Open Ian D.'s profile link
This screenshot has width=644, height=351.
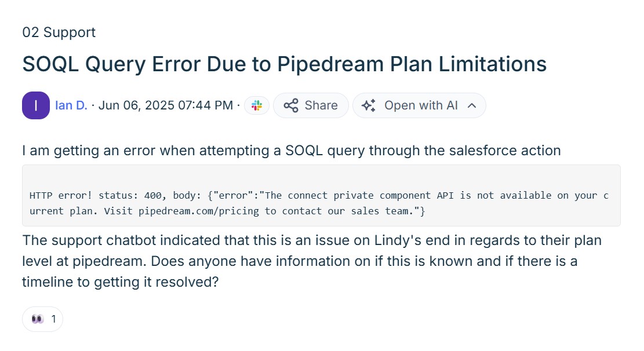coord(70,105)
